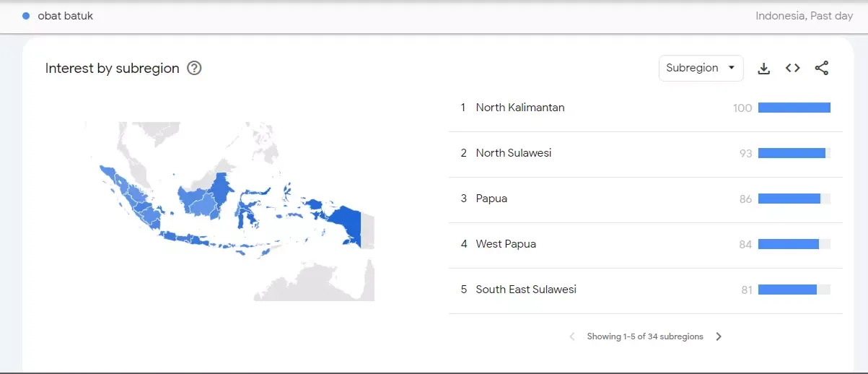Download subregion data as CSV
This screenshot has height=374, width=868.
pos(763,69)
